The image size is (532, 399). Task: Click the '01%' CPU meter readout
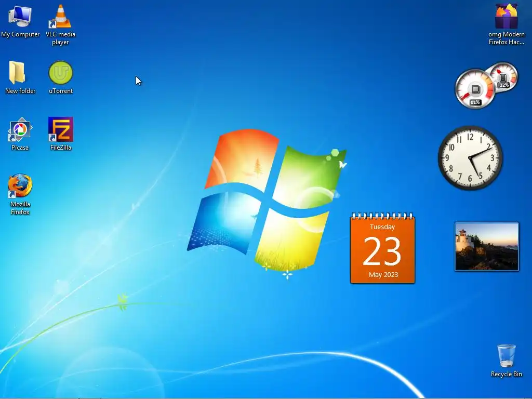pos(475,102)
